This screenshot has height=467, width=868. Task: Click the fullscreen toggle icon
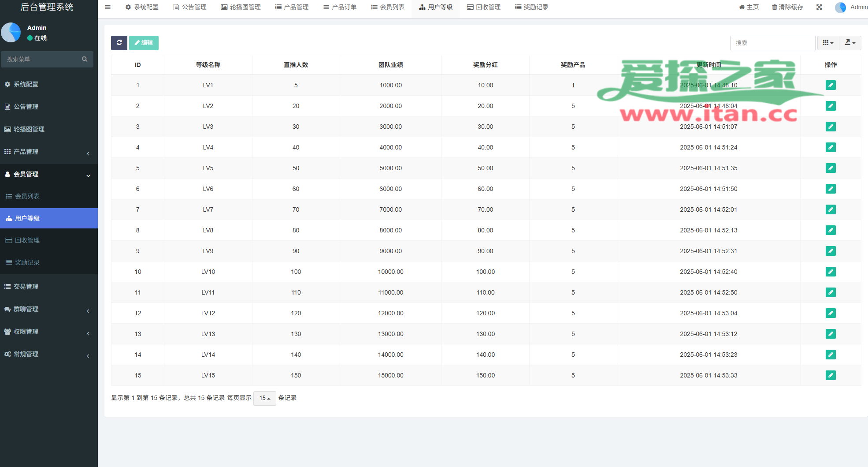click(x=819, y=7)
